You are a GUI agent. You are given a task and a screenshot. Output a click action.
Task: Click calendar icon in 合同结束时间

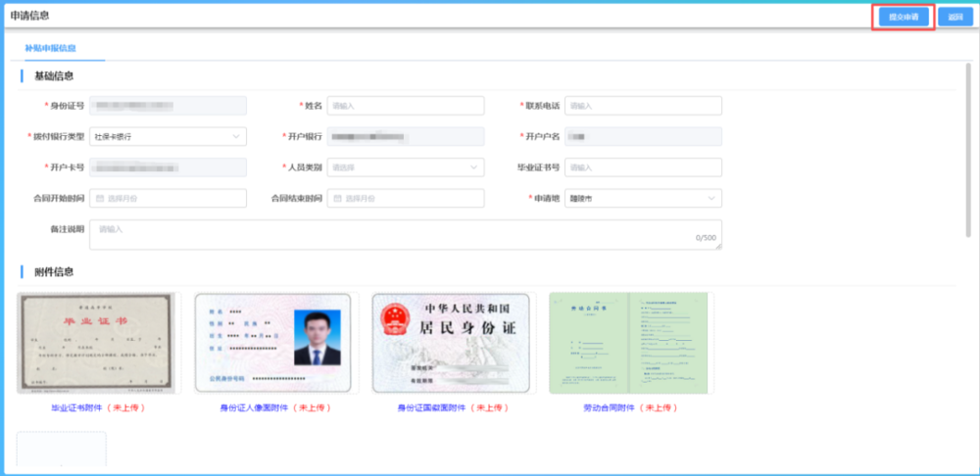337,198
